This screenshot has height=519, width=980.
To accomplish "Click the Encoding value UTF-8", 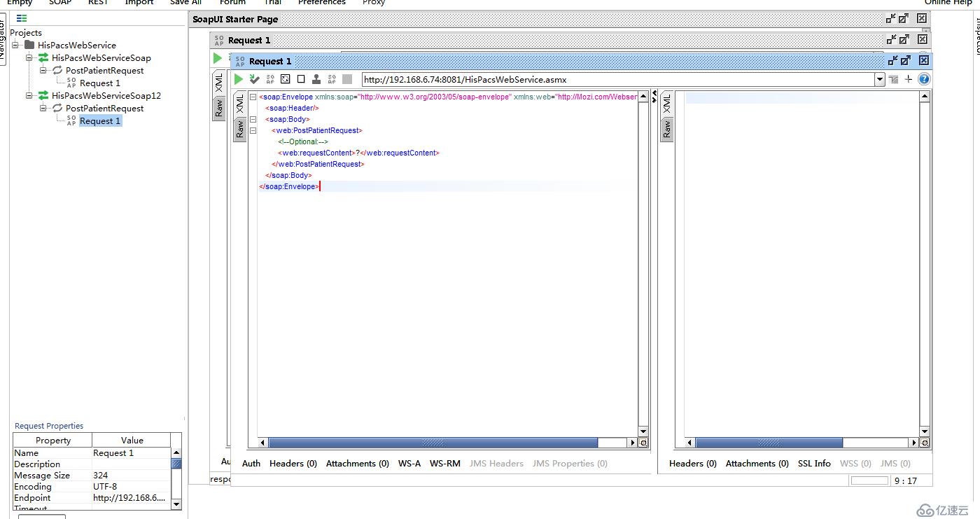I will tap(131, 487).
